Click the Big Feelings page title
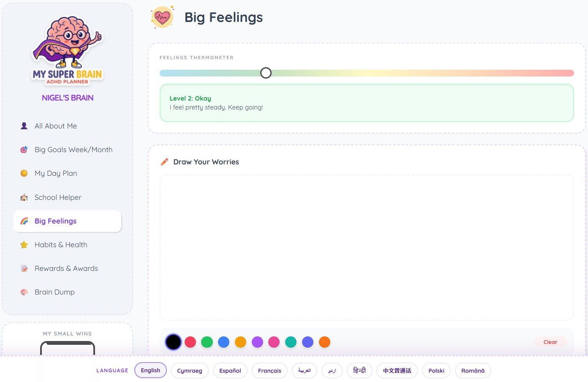588x382 pixels. point(223,17)
